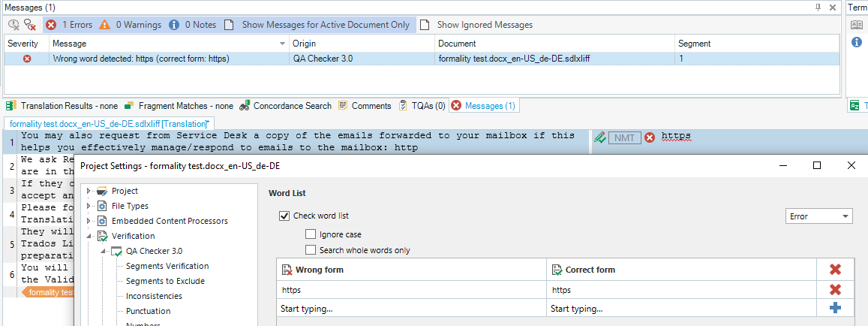Select the QA Checker 3.0 tree item
Viewport: 868px width, 326px height.
pos(154,251)
